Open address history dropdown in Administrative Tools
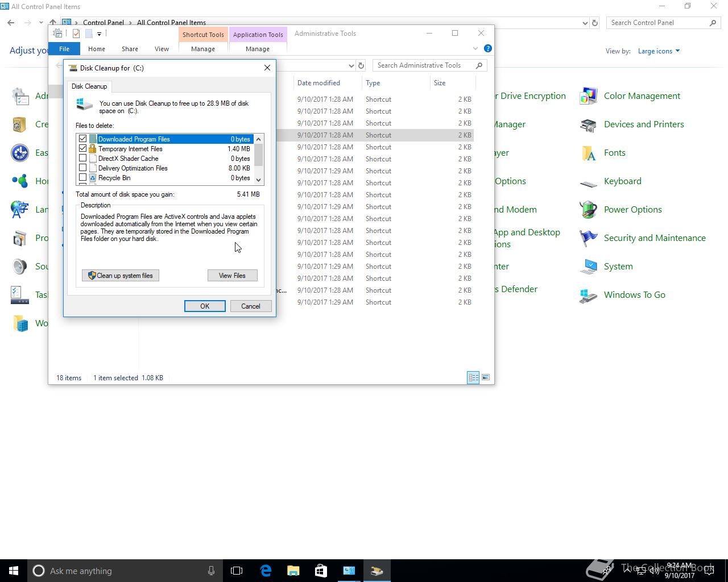The image size is (728, 582). [350, 65]
